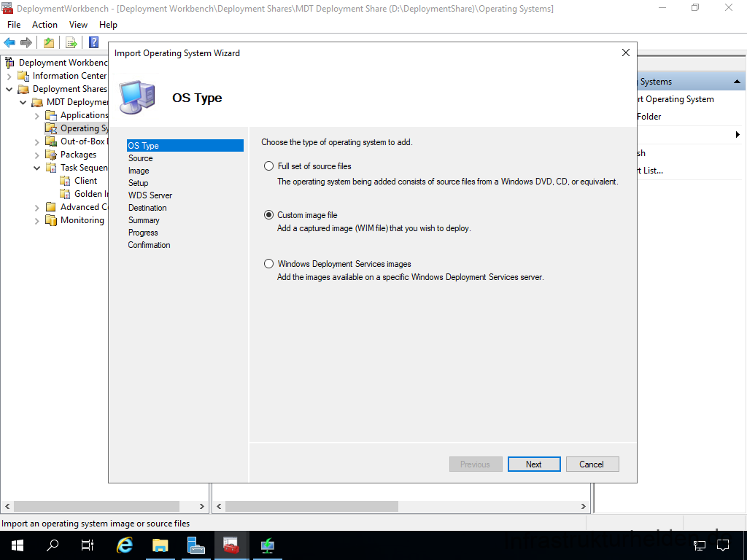The image size is (747, 560).
Task: Open the Windows Start menu
Action: click(x=18, y=545)
